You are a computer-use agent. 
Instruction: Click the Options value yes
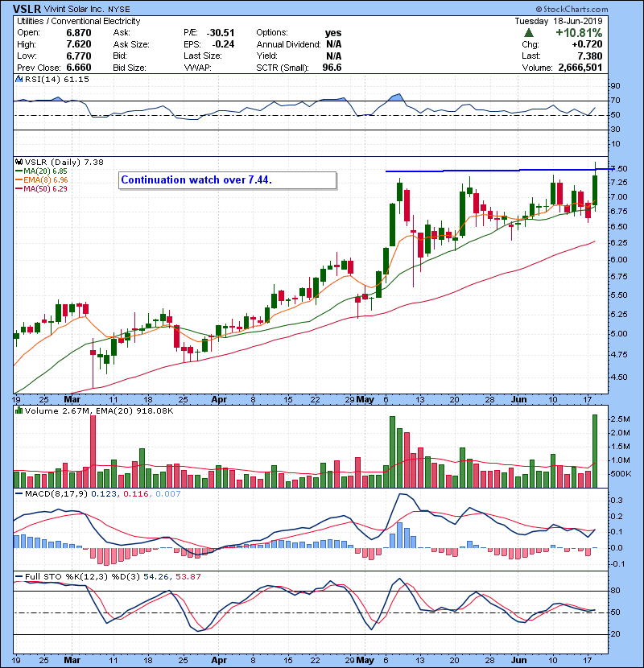pos(333,33)
